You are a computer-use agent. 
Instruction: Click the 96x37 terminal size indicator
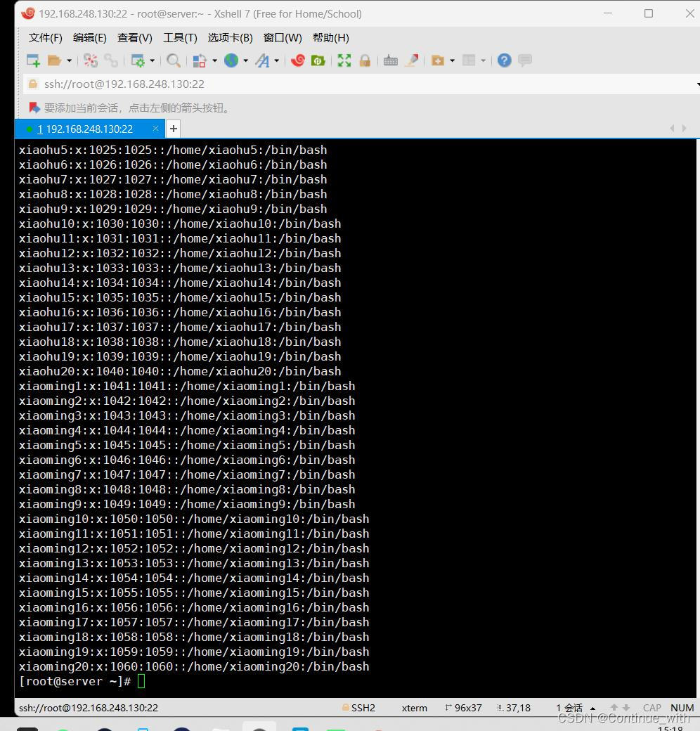pos(464,708)
